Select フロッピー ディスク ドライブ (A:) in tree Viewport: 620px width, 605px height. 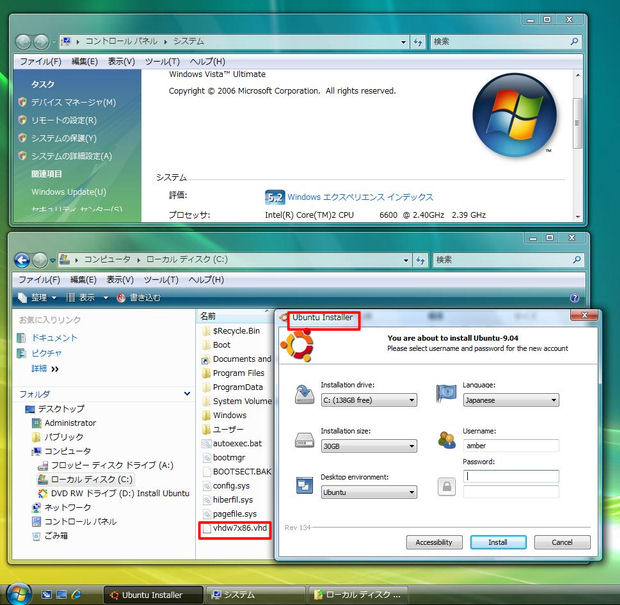click(112, 465)
